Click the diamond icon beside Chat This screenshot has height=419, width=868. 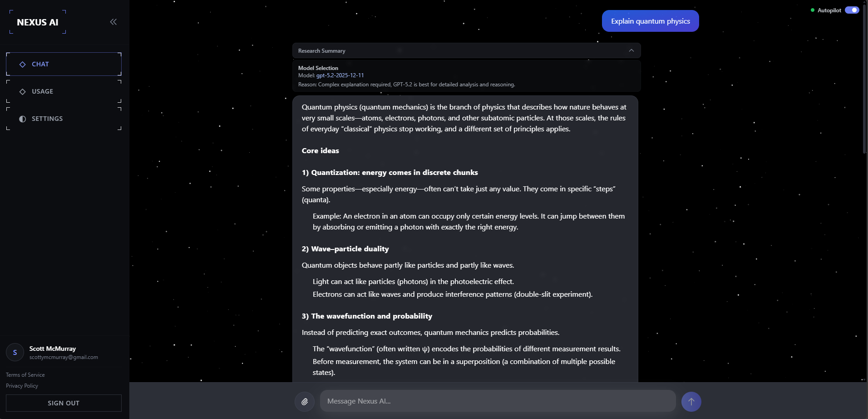(23, 65)
